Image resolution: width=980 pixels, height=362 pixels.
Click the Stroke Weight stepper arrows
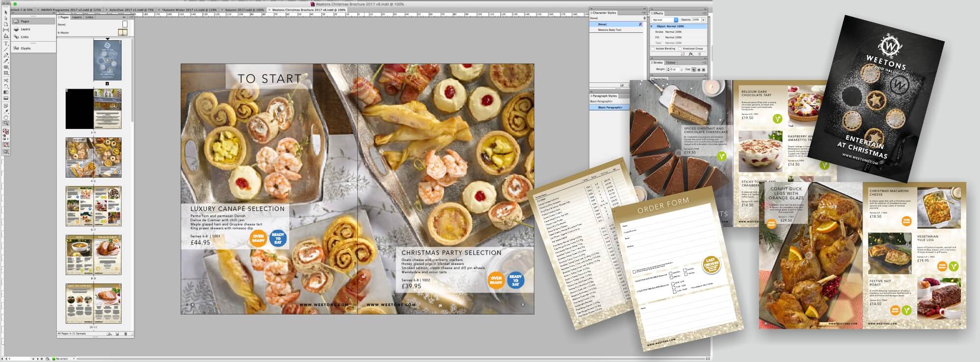[x=668, y=69]
